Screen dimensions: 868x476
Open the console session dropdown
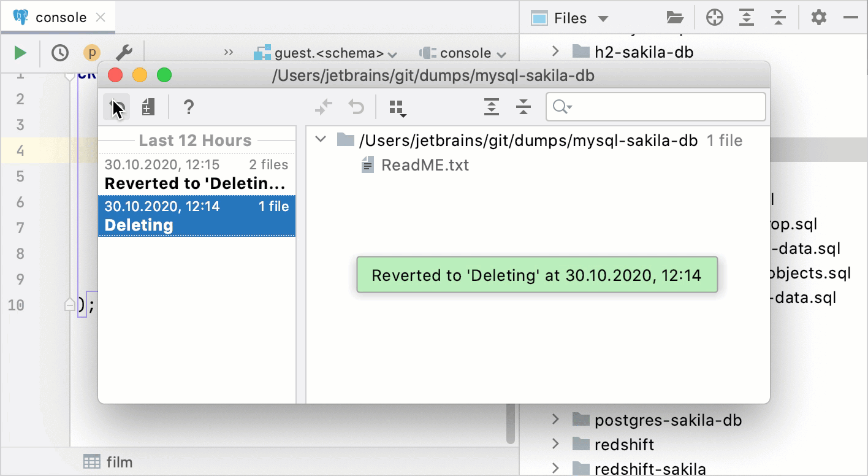[463, 52]
